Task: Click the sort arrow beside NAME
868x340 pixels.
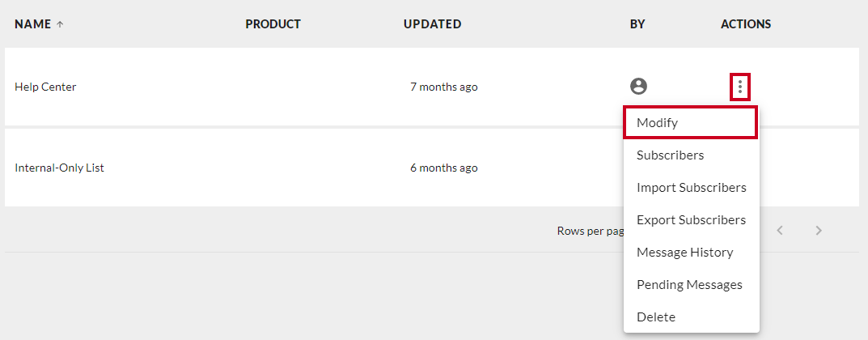Action: [60, 24]
